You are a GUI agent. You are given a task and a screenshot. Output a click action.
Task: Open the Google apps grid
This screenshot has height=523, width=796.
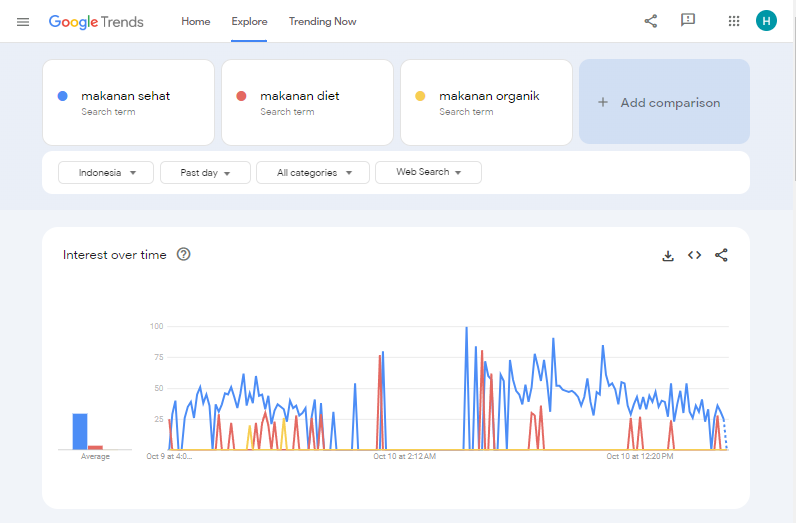click(x=734, y=21)
